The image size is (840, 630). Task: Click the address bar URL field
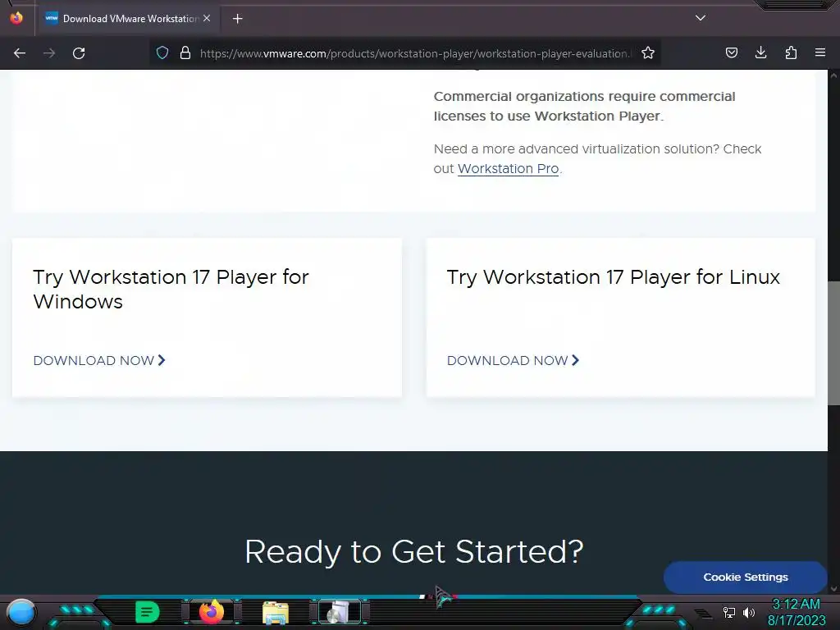(x=416, y=53)
